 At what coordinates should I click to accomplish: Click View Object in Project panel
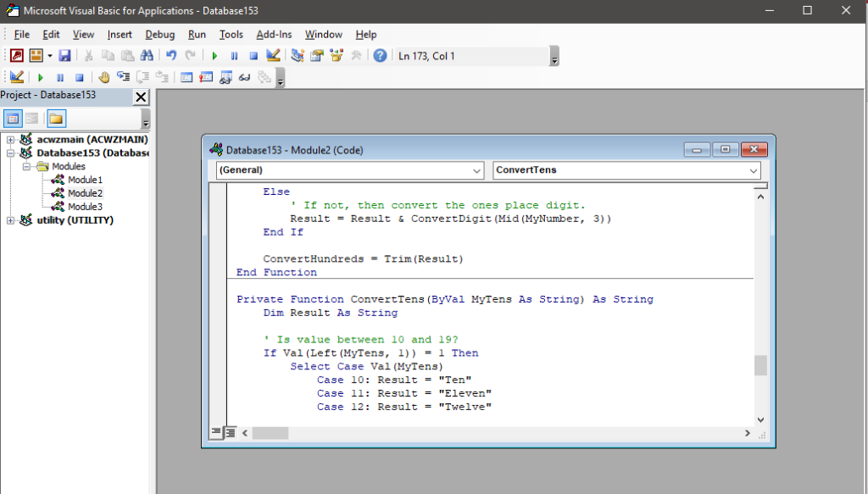coord(31,119)
